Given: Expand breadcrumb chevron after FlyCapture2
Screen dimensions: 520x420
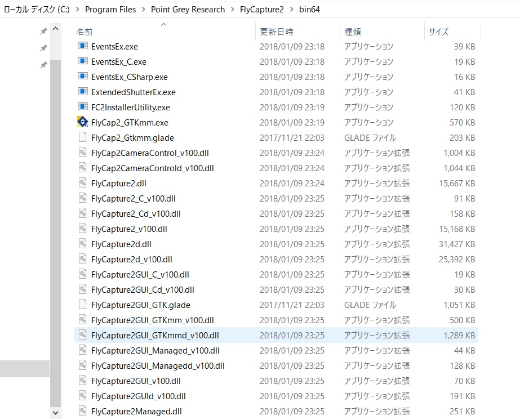Looking at the screenshot, I should click(x=291, y=9).
